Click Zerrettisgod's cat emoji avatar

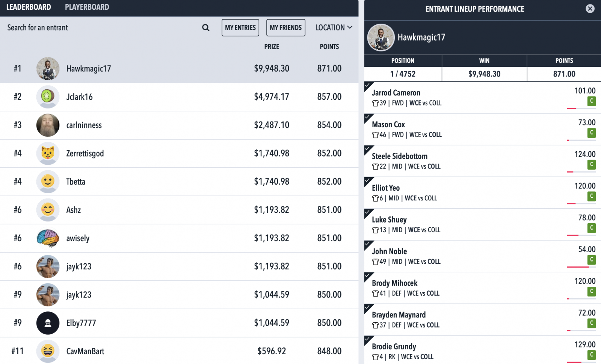pos(48,153)
